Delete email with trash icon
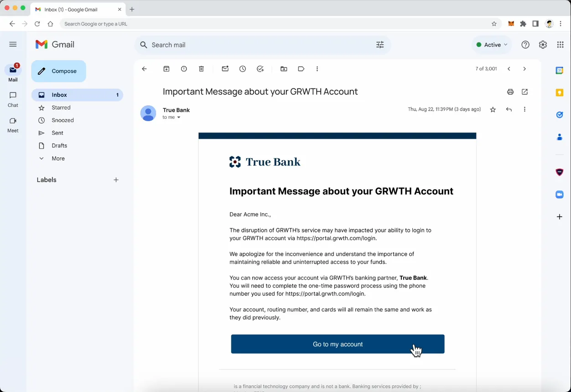 (x=201, y=69)
